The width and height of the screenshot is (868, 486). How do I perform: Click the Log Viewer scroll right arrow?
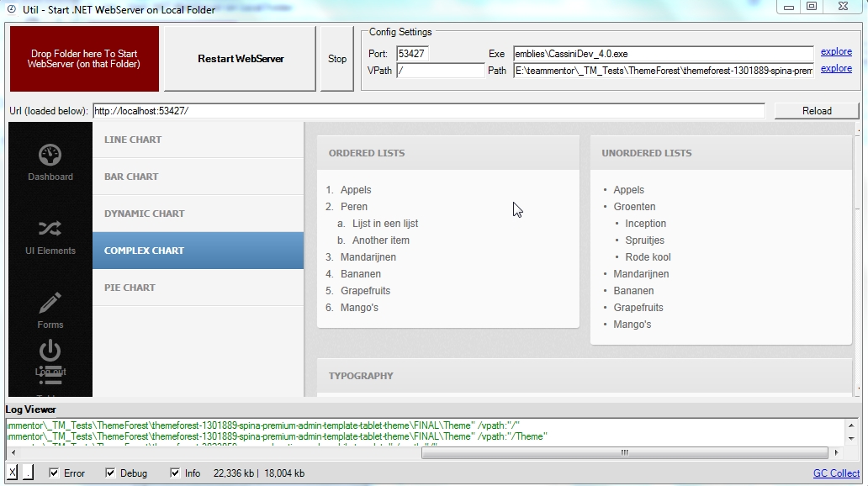836,453
